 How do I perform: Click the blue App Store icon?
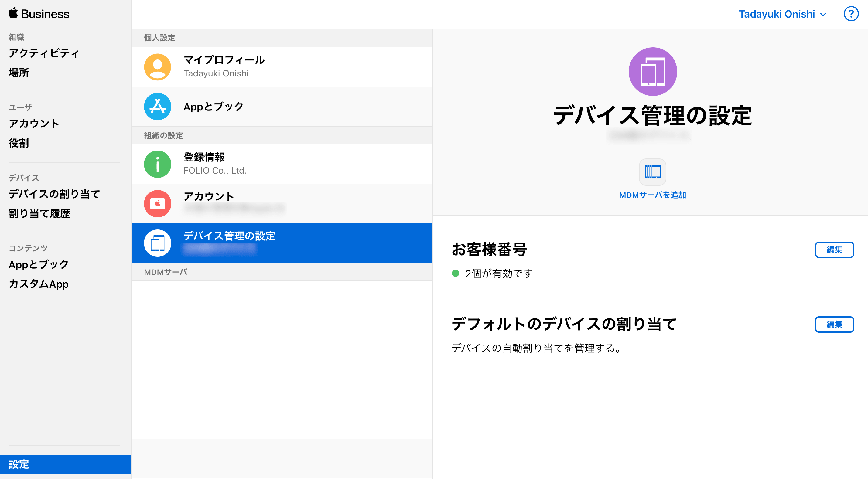click(157, 107)
